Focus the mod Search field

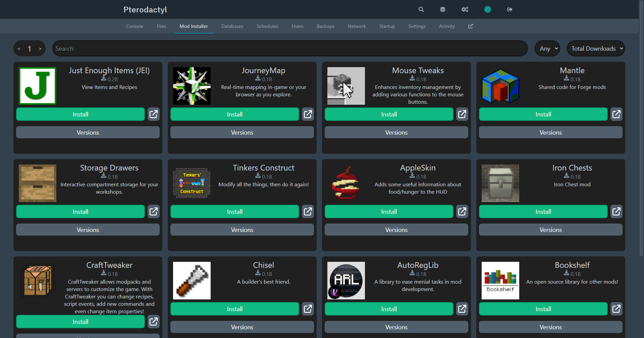pos(290,48)
